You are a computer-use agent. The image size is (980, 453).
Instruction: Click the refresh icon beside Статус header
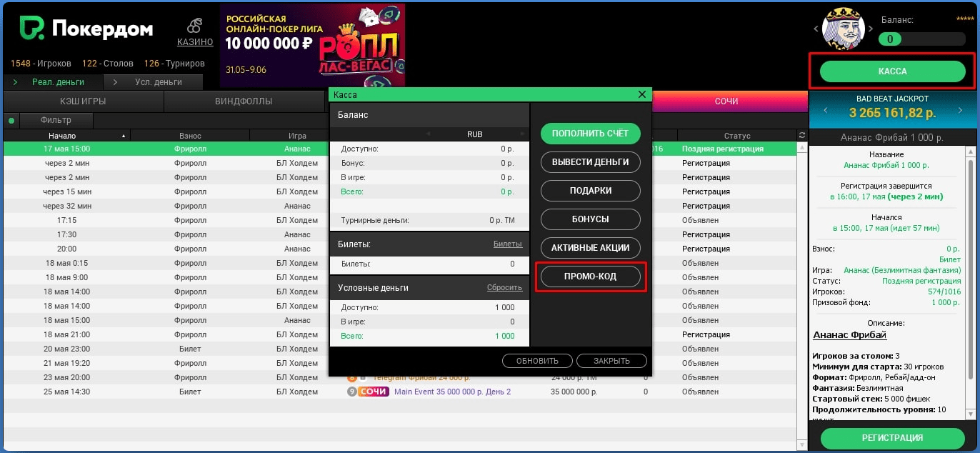802,136
